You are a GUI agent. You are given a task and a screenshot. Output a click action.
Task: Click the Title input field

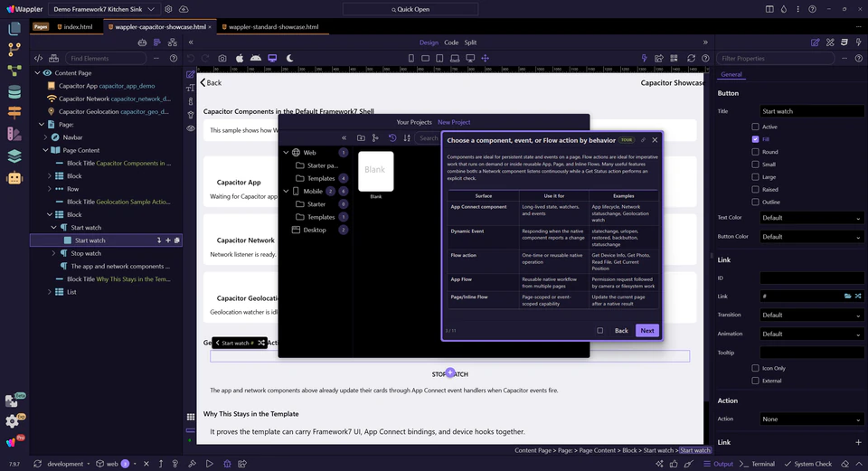point(812,111)
